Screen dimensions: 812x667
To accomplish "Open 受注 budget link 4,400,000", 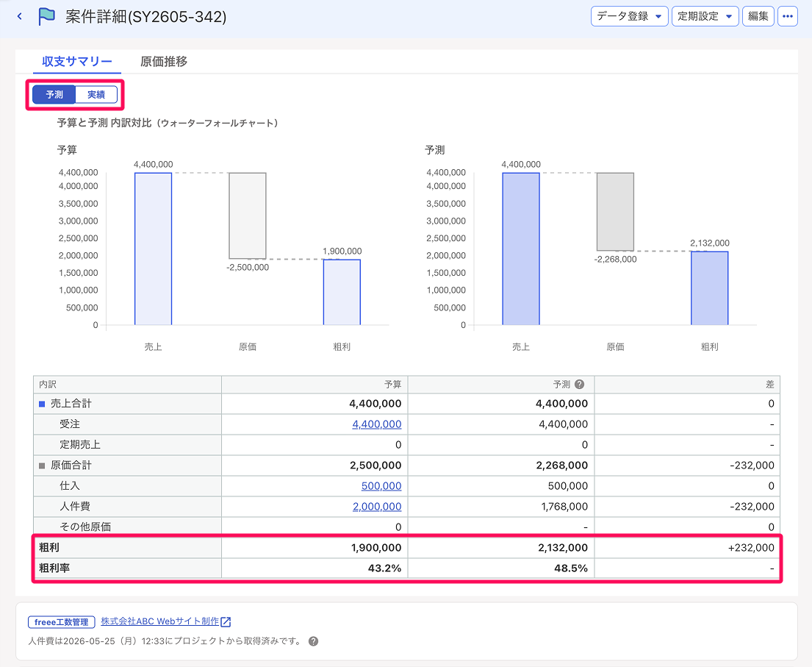I will (x=376, y=424).
